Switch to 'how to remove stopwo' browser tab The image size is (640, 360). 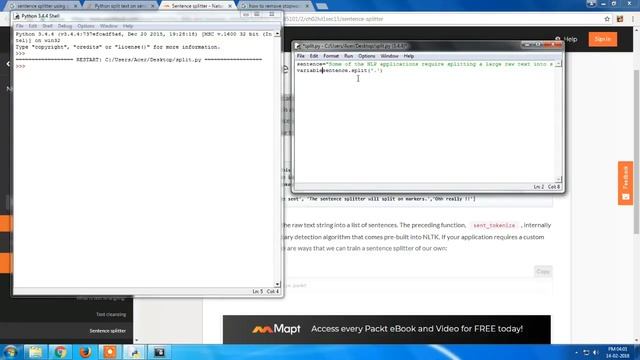coord(274,6)
